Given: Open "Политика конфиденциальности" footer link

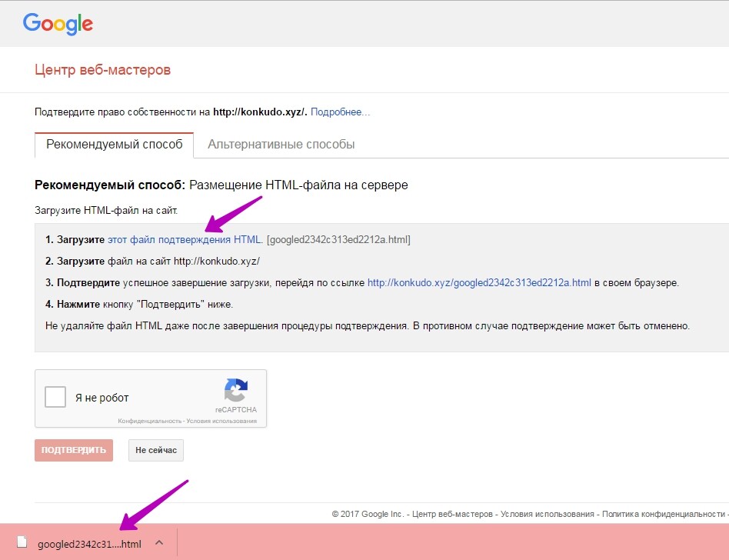Looking at the screenshot, I should (x=664, y=514).
